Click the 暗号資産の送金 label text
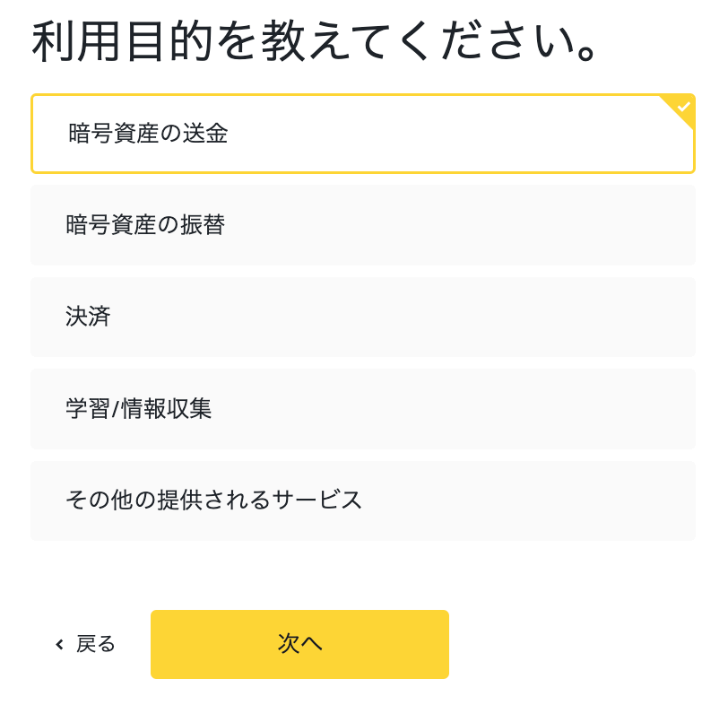This screenshot has height=705, width=728. point(148,134)
